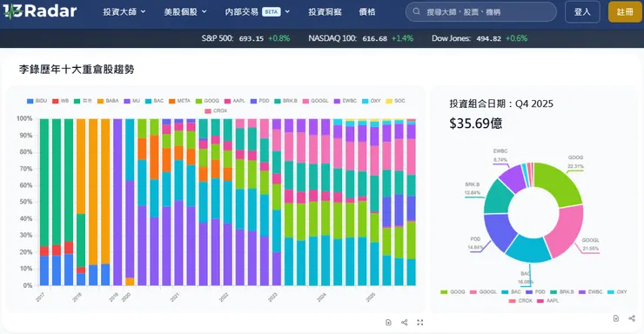644x334 pixels.
Task: Hide EWBC series in bar chart legend
Action: point(345,101)
